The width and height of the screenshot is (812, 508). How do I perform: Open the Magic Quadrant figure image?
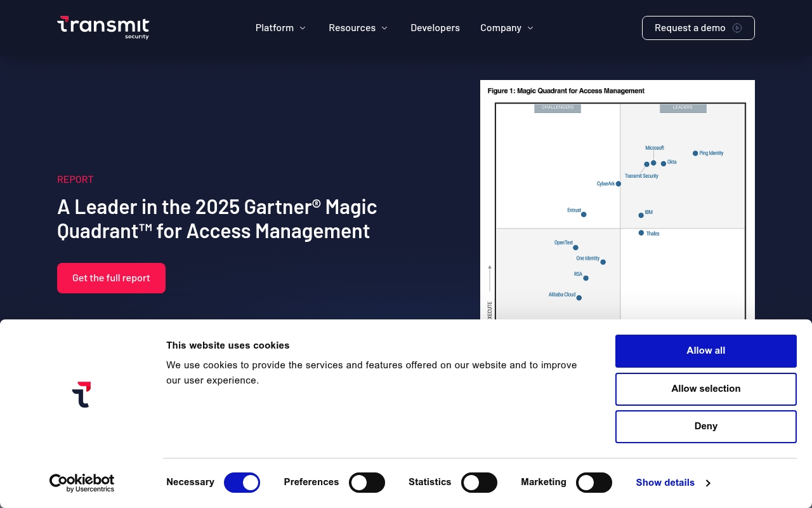[617, 200]
